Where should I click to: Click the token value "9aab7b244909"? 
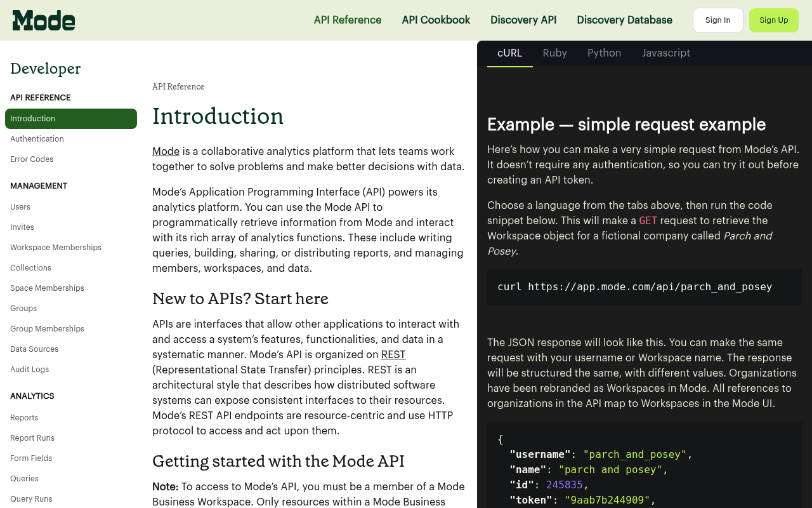tap(607, 500)
